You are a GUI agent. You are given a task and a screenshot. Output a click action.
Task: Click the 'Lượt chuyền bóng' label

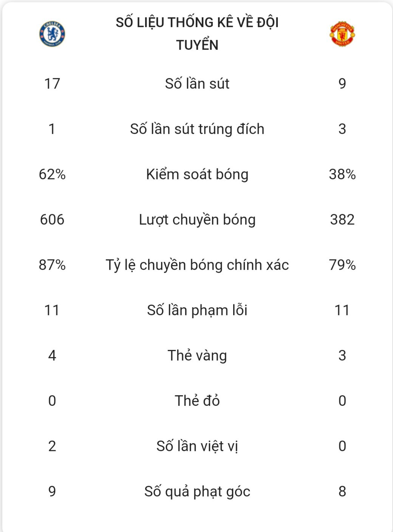coord(197,220)
